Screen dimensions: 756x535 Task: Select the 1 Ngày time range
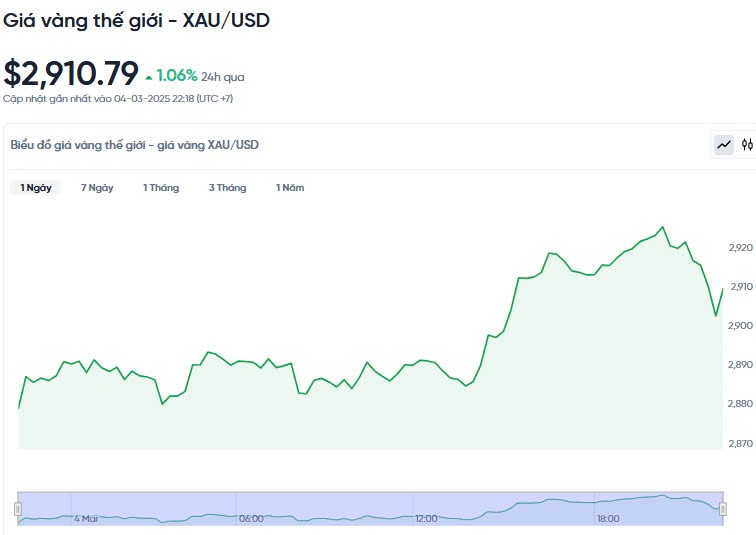pos(36,188)
